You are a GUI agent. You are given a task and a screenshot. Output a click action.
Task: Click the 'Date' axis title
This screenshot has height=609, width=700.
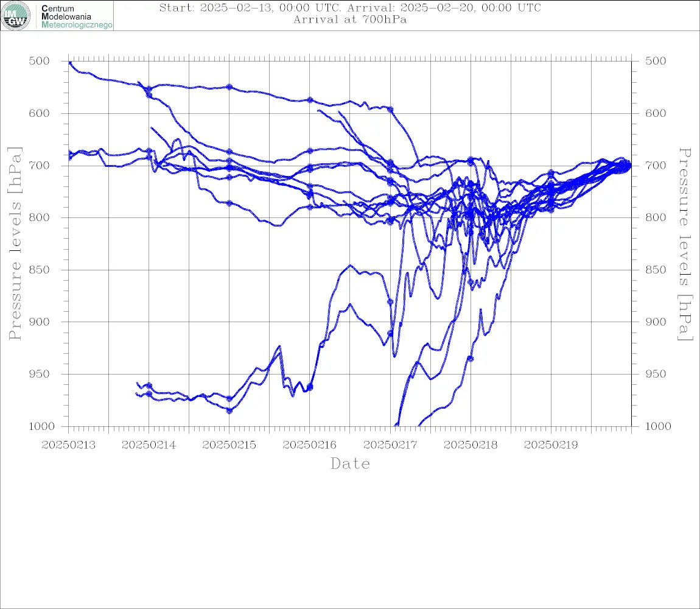tap(350, 463)
